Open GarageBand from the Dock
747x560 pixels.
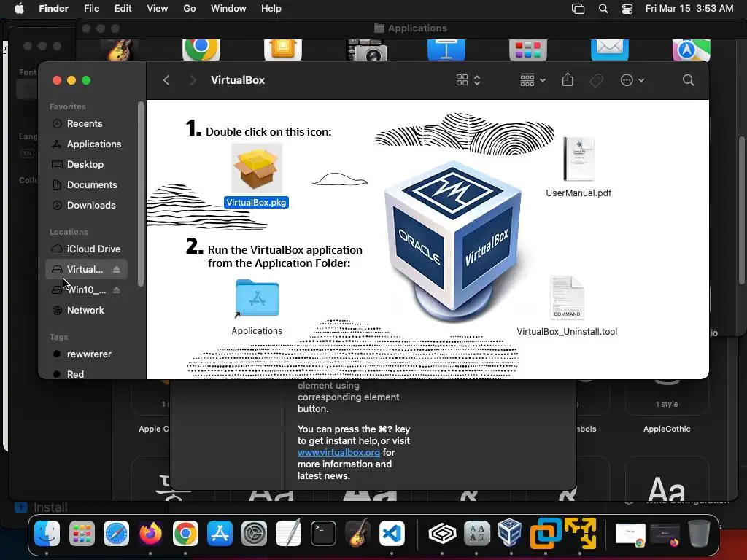coord(357,533)
